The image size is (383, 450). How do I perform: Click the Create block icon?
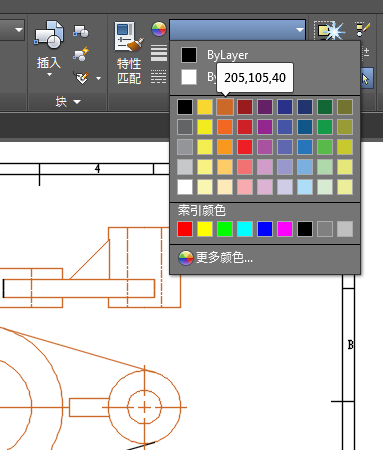coord(81,31)
